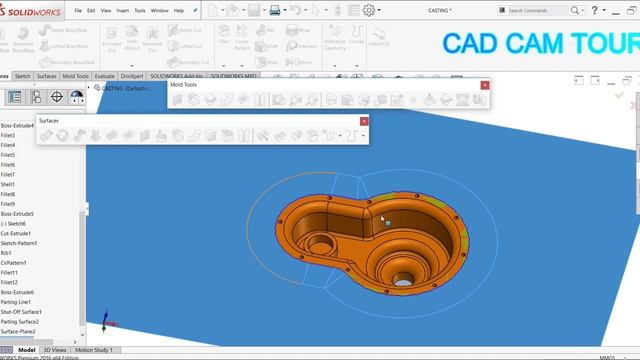
Task: Switch to the Mold Tools ribbon tab
Action: point(76,76)
